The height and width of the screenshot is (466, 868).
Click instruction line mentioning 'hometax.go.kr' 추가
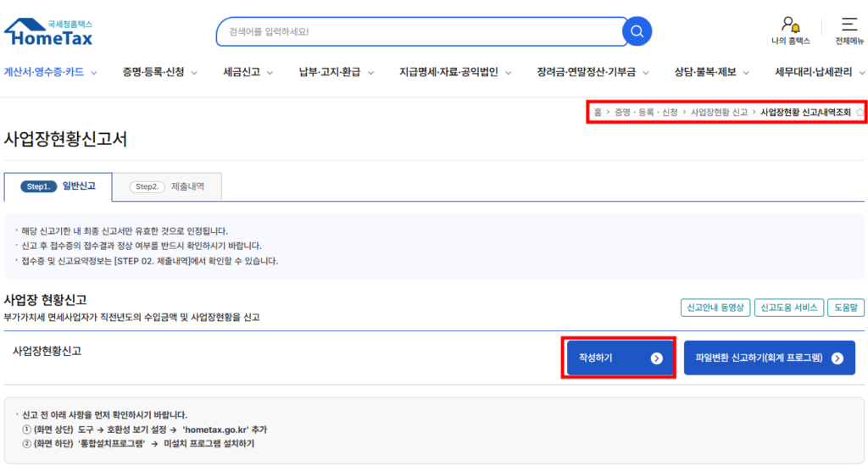click(144, 430)
